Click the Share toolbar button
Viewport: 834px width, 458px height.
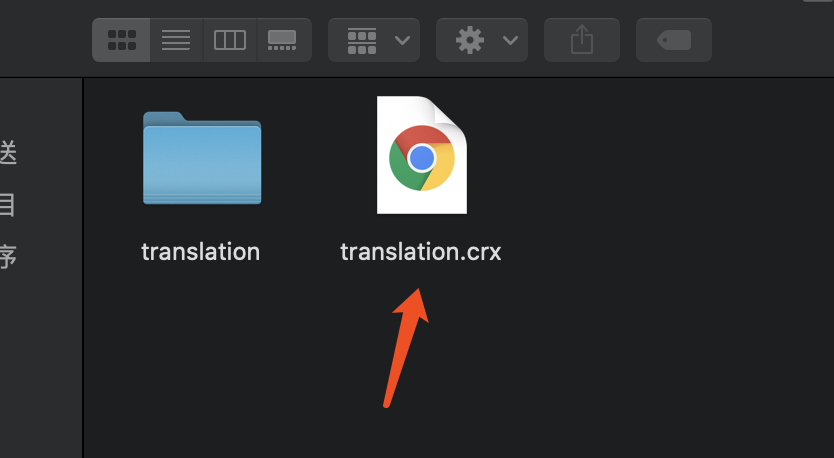[581, 40]
